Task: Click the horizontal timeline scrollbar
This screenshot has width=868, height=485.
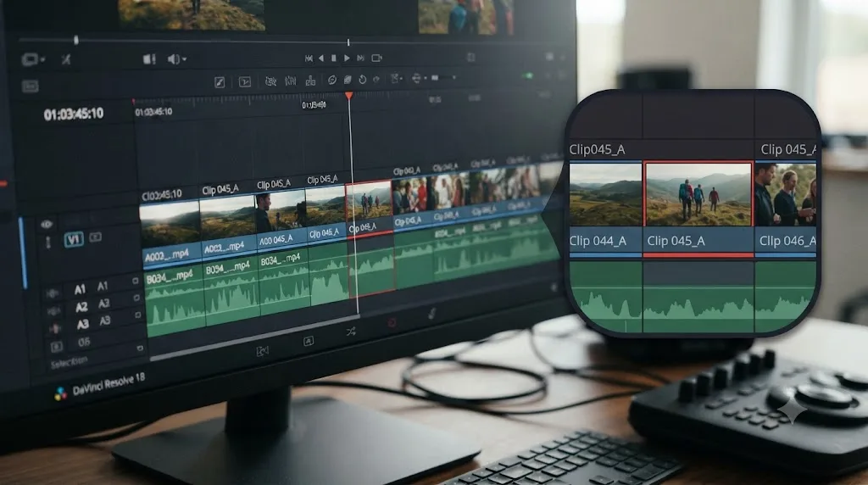Action: pos(254,337)
